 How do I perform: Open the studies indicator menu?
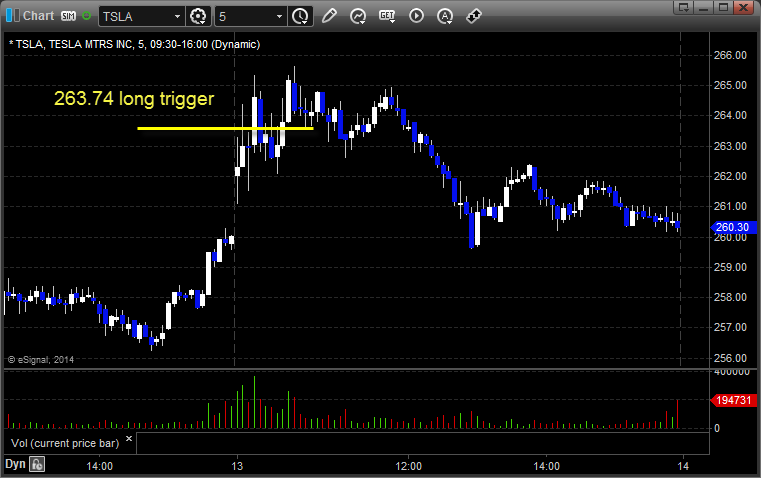358,16
